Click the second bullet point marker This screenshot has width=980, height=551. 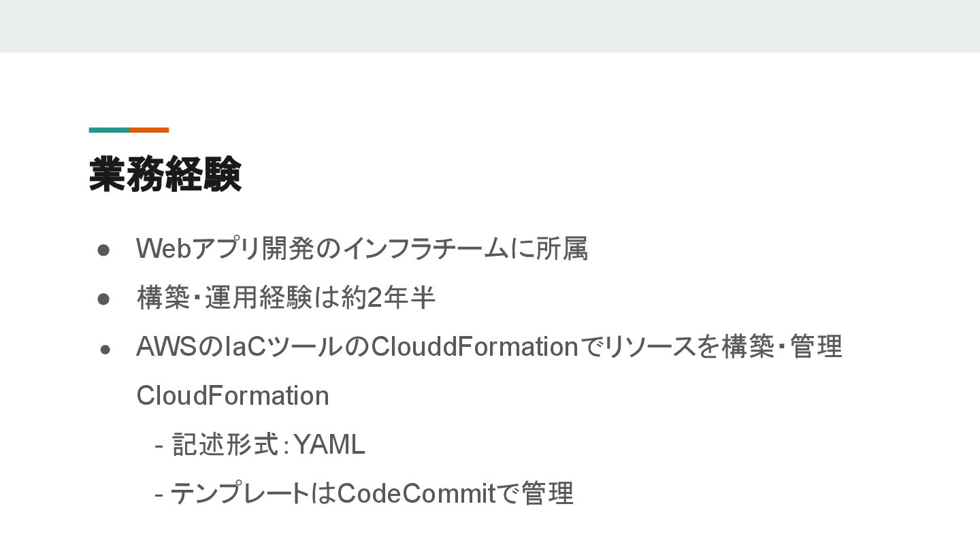(104, 299)
